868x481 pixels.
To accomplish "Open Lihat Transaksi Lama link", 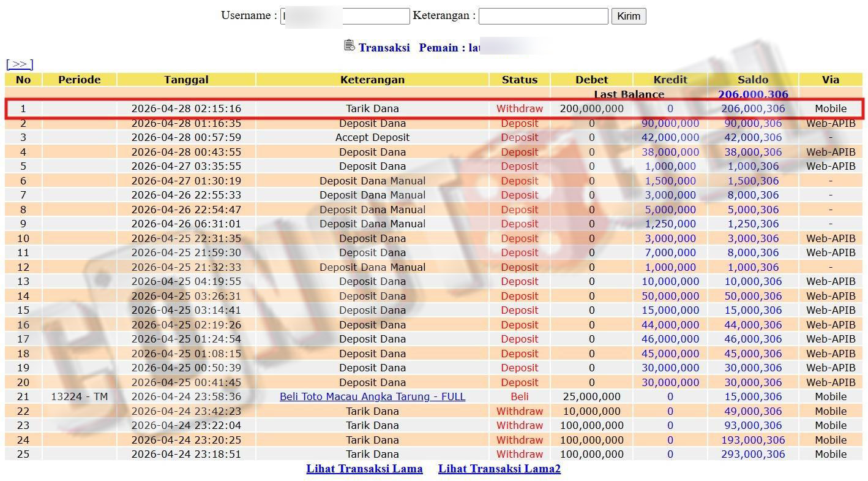I will [364, 469].
